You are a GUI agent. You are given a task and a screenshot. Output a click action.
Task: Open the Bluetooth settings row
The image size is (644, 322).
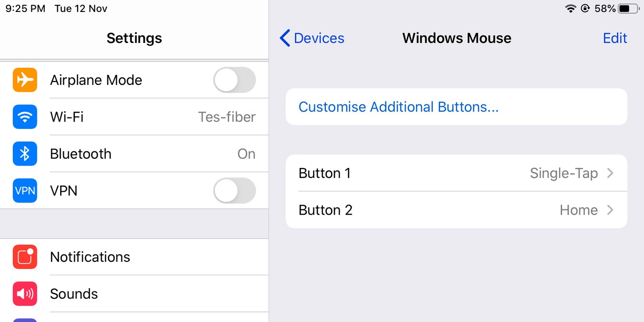tap(153, 154)
